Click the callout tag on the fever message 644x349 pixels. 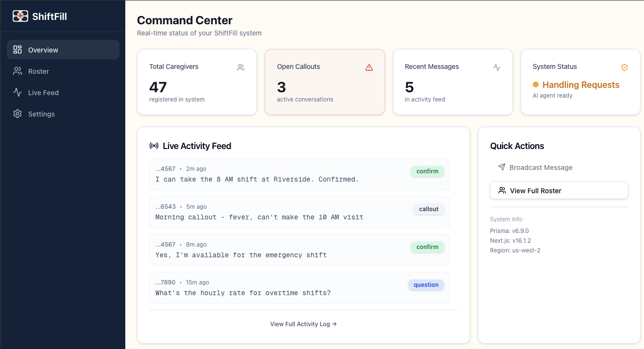pyautogui.click(x=429, y=209)
